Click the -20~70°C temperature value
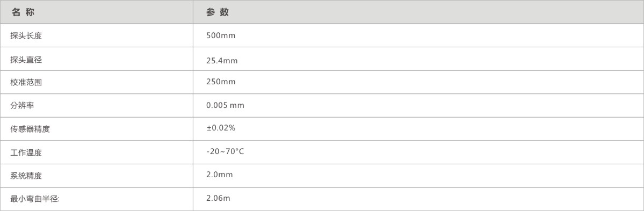Image resolution: width=644 pixels, height=211 pixels. (x=225, y=152)
